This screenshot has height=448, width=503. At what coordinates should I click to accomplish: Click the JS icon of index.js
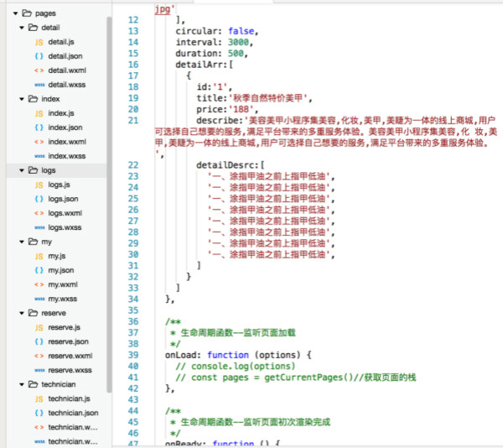coord(39,113)
